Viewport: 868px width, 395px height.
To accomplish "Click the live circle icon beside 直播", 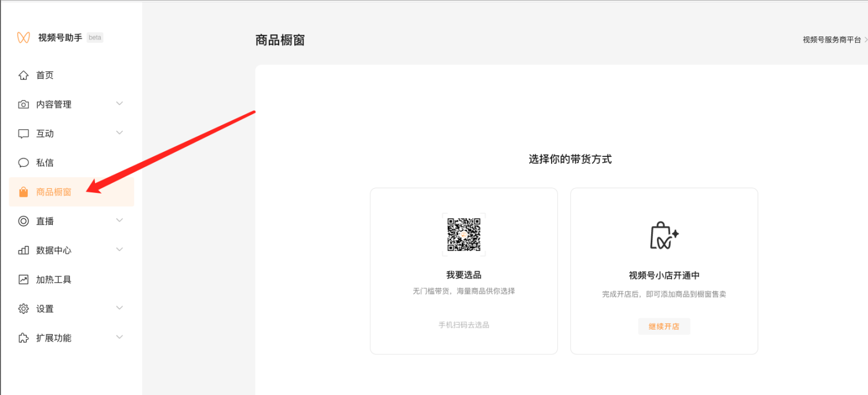I will [x=23, y=221].
